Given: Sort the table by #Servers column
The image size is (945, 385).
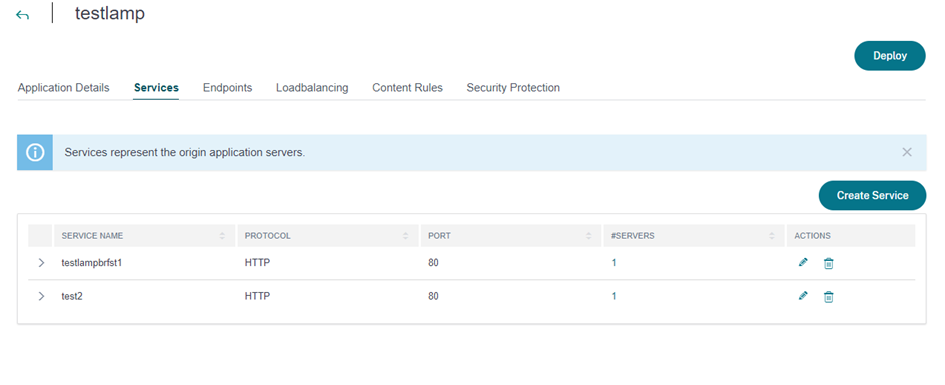Looking at the screenshot, I should (772, 236).
